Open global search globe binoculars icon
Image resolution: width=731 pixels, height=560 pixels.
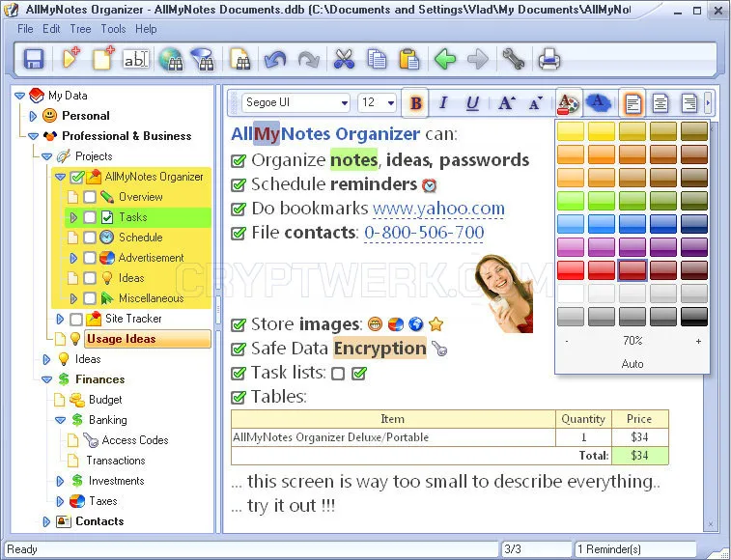[x=171, y=60]
